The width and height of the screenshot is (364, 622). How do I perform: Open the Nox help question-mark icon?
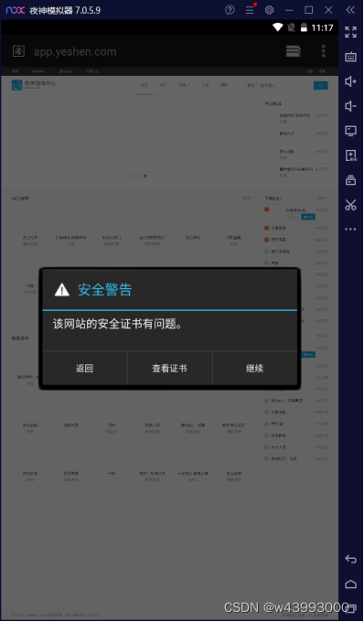[230, 10]
